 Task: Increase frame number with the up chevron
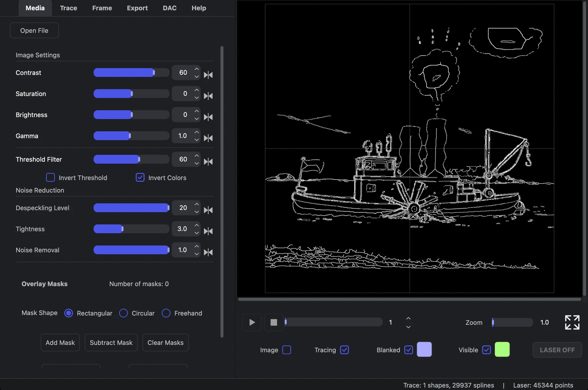(408, 318)
